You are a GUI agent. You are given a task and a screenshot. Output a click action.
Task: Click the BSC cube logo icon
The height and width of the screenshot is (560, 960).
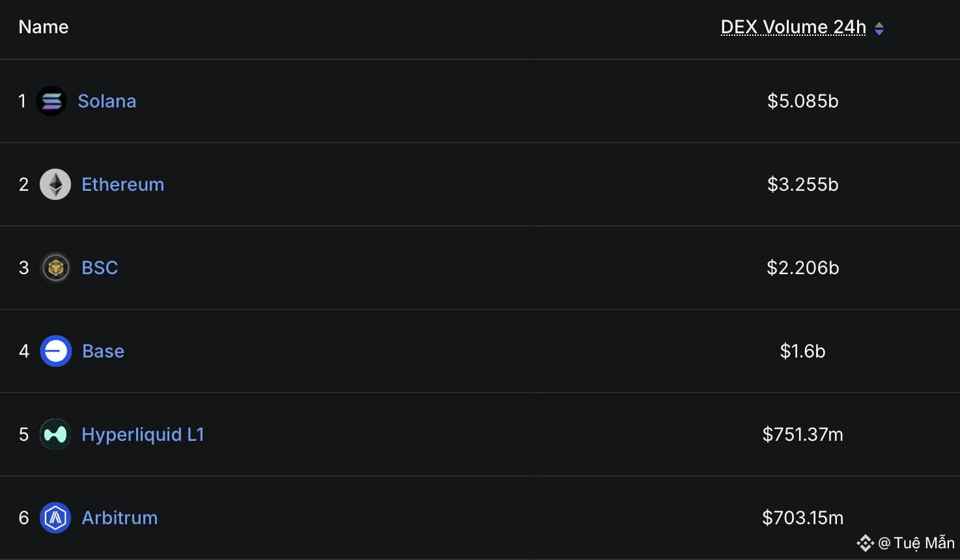point(55,268)
